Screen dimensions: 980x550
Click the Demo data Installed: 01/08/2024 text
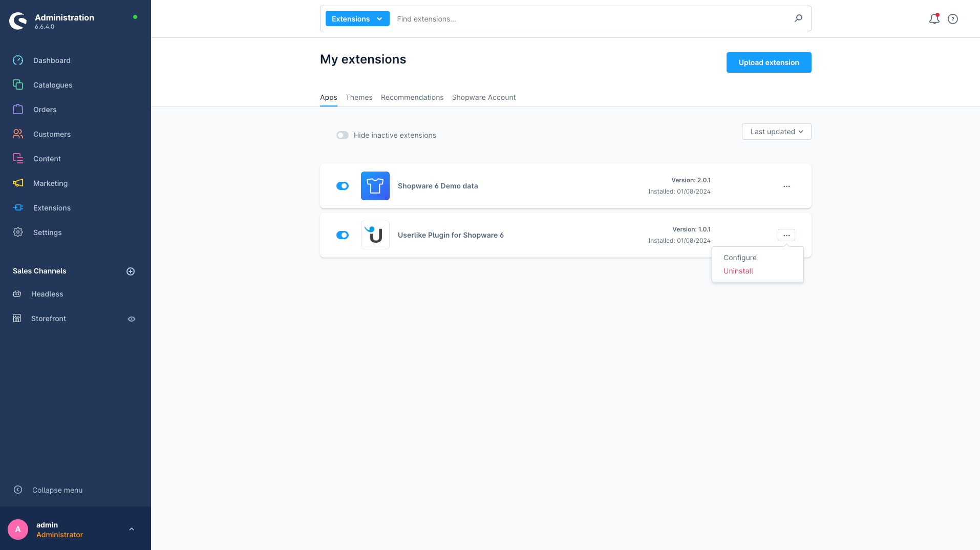tap(679, 192)
